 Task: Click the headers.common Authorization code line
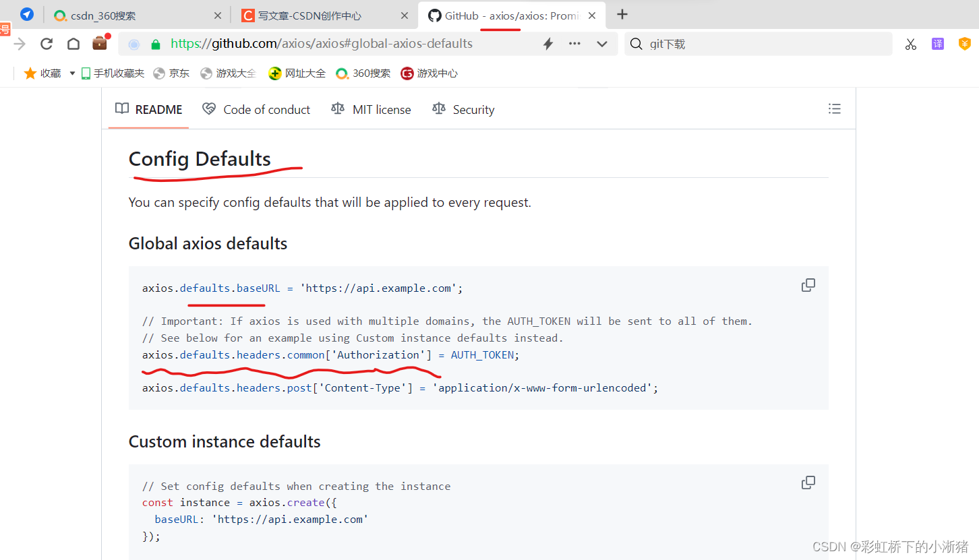point(331,355)
